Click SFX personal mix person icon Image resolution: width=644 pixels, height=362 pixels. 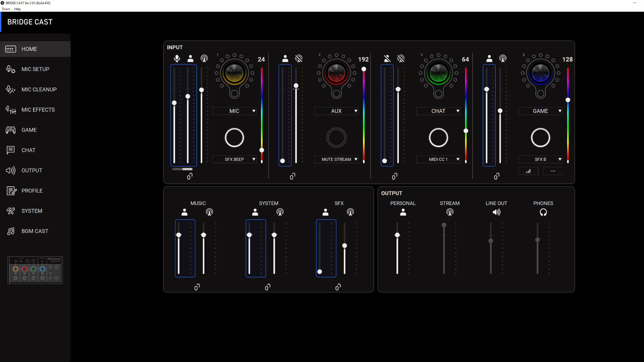point(325,212)
